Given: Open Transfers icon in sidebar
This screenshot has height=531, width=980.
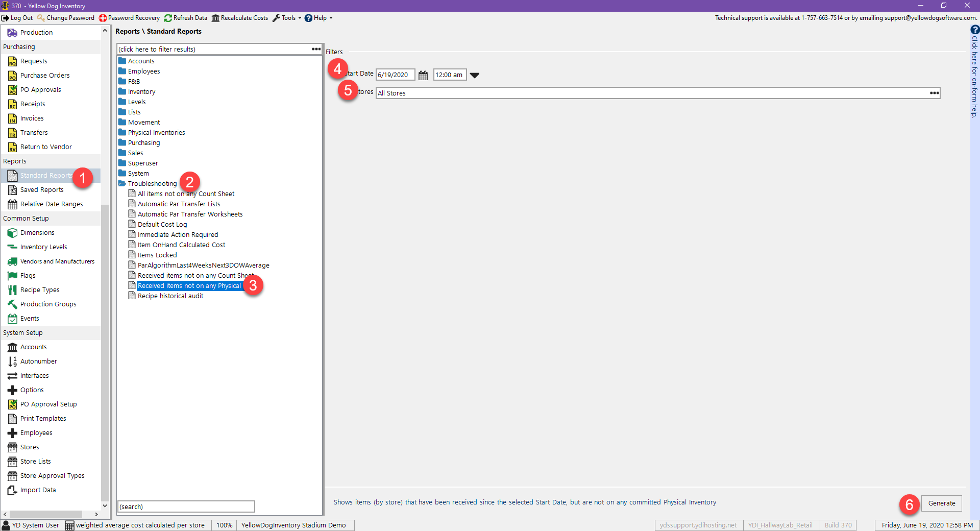Looking at the screenshot, I should [12, 133].
